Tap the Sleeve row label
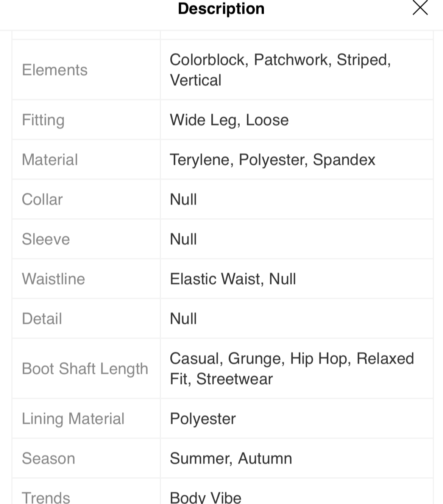This screenshot has width=443, height=504. point(46,239)
